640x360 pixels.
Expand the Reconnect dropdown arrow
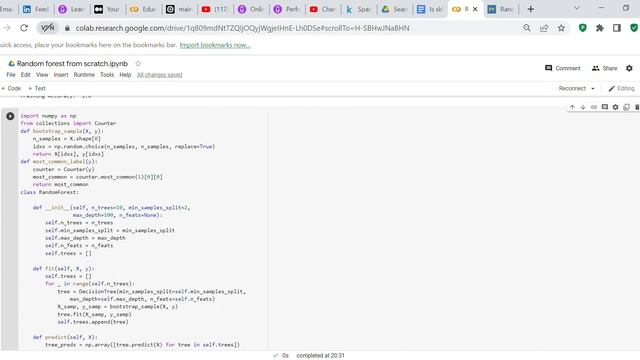click(593, 89)
